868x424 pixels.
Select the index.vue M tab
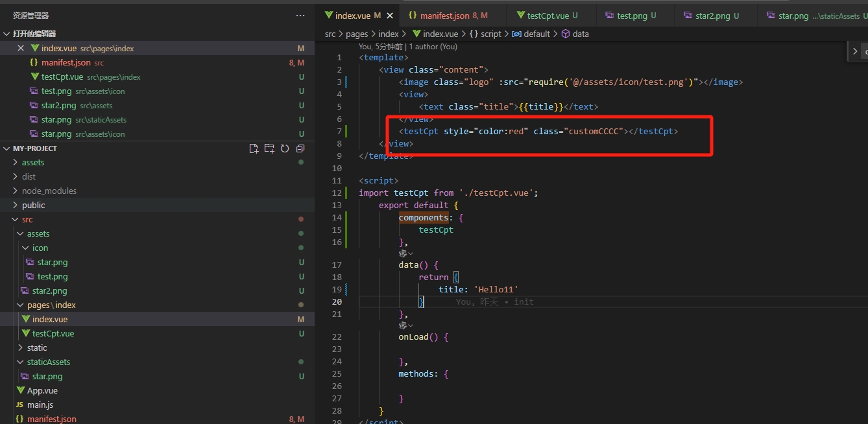[358, 16]
